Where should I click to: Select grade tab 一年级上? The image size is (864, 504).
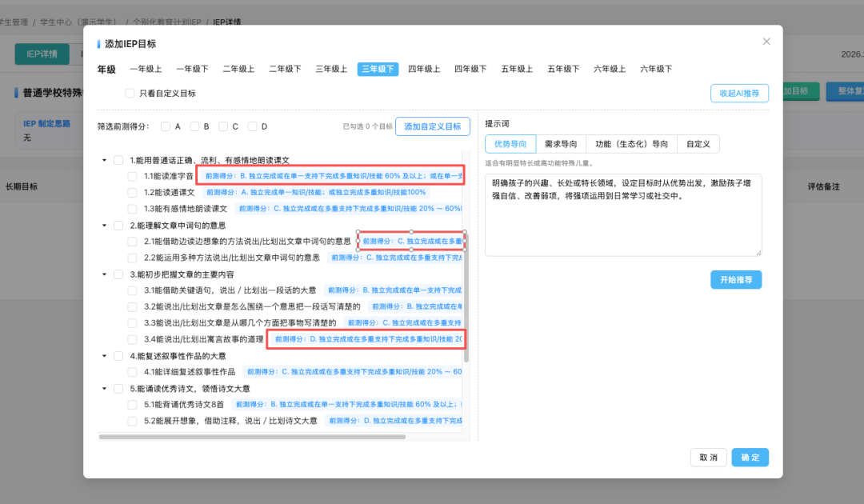pos(146,69)
